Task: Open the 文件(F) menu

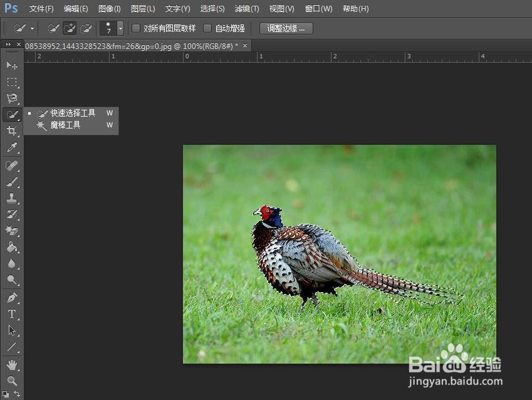Action: 41,9
